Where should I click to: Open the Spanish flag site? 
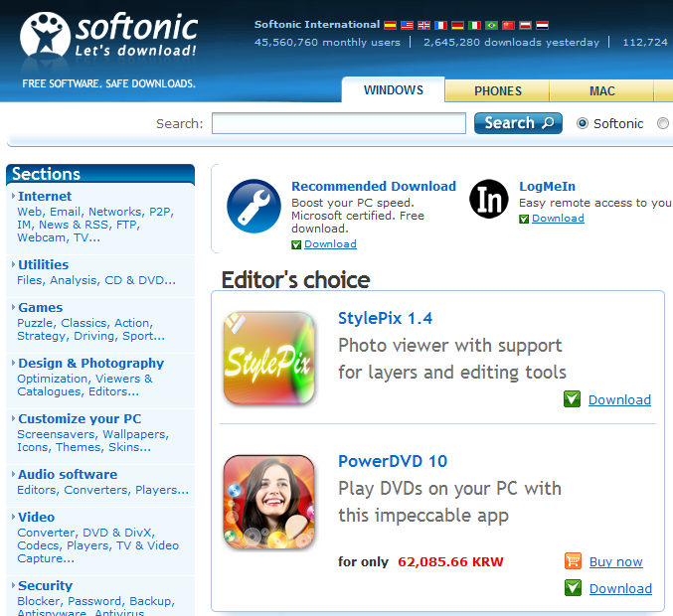(390, 25)
